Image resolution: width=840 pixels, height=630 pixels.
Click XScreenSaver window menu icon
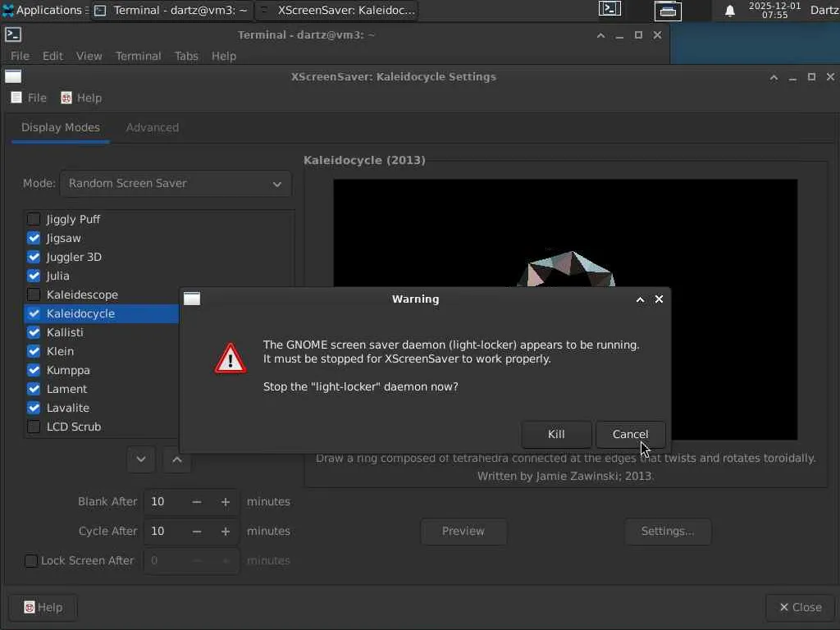[x=13, y=76]
